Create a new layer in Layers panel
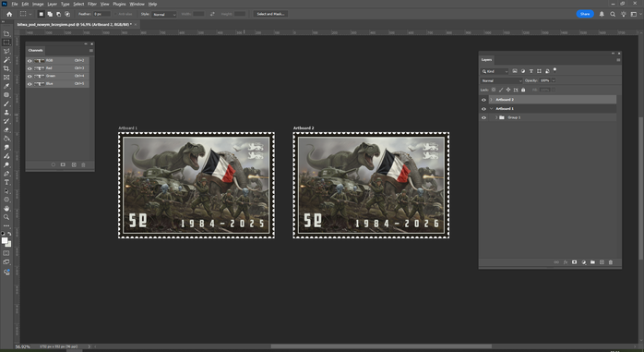The width and height of the screenshot is (644, 352). tap(602, 262)
